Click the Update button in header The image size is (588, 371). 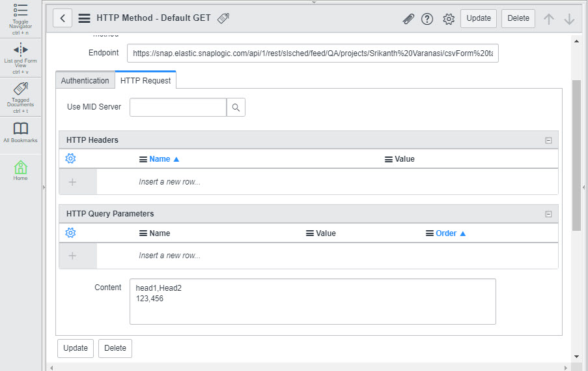(479, 18)
